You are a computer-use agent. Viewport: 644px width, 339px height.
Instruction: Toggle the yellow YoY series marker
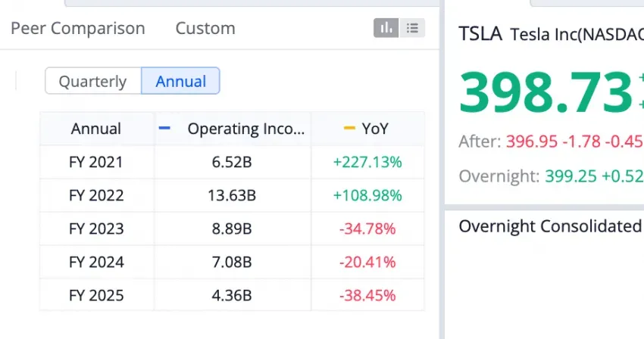[x=349, y=129]
